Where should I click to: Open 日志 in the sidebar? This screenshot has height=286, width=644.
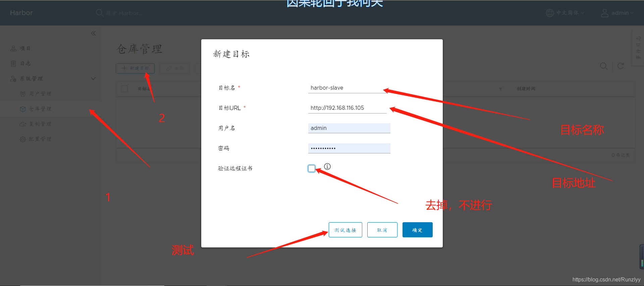coord(25,63)
